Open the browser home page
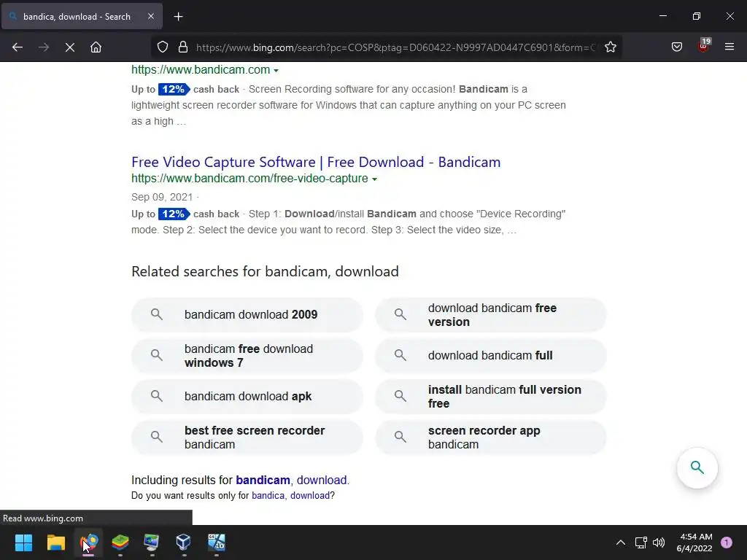Screen dimensions: 747x560 point(96,47)
